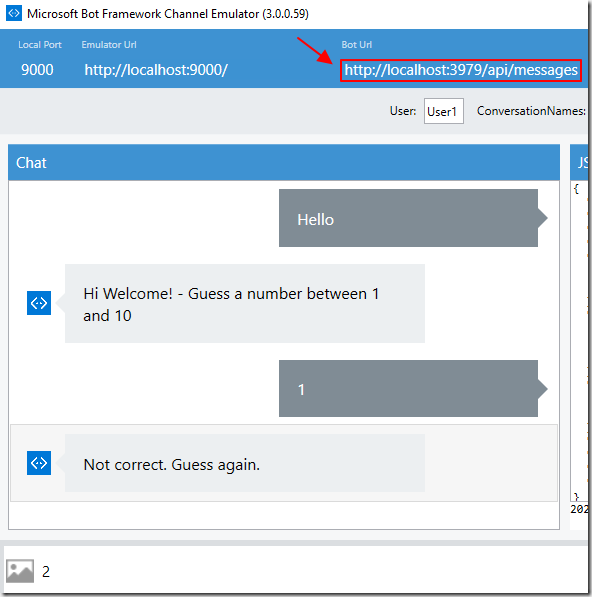
Task: Click the image upload icon beside message input
Action: click(20, 571)
